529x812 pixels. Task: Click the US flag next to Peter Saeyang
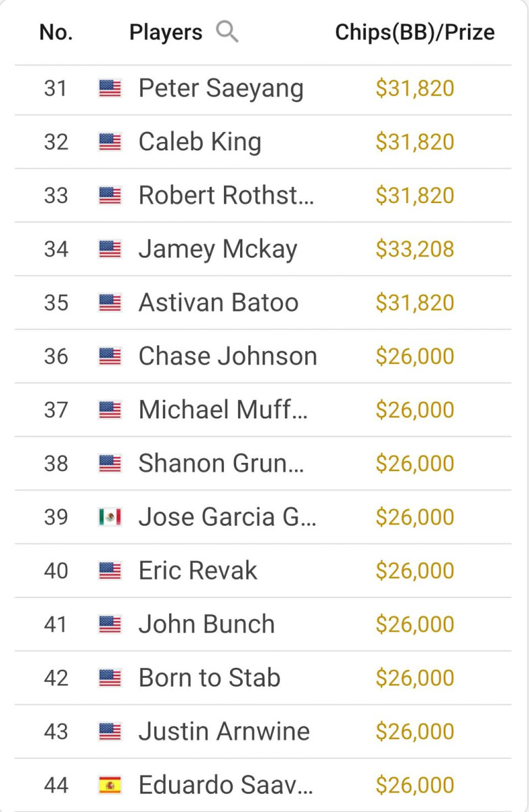[x=110, y=88]
